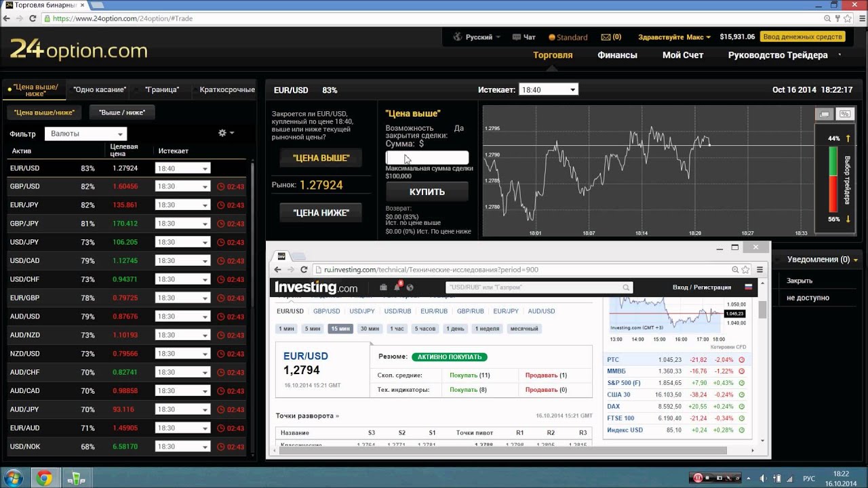
Task: Switch chart to candle layout icon
Action: coord(825,114)
